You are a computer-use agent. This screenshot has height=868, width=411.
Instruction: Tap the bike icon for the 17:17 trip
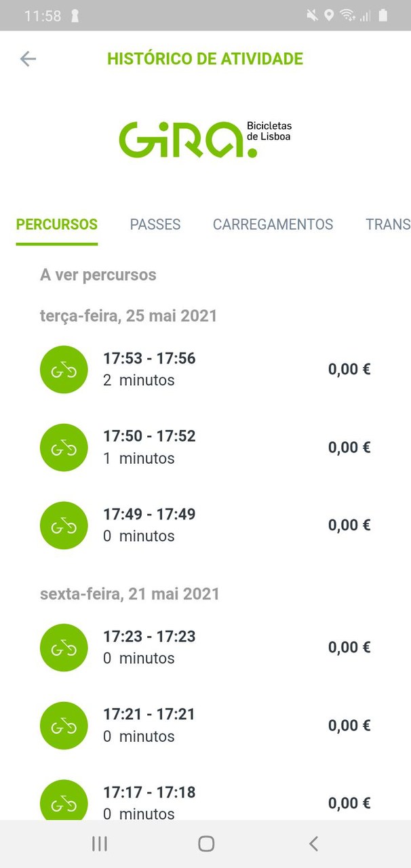click(64, 802)
